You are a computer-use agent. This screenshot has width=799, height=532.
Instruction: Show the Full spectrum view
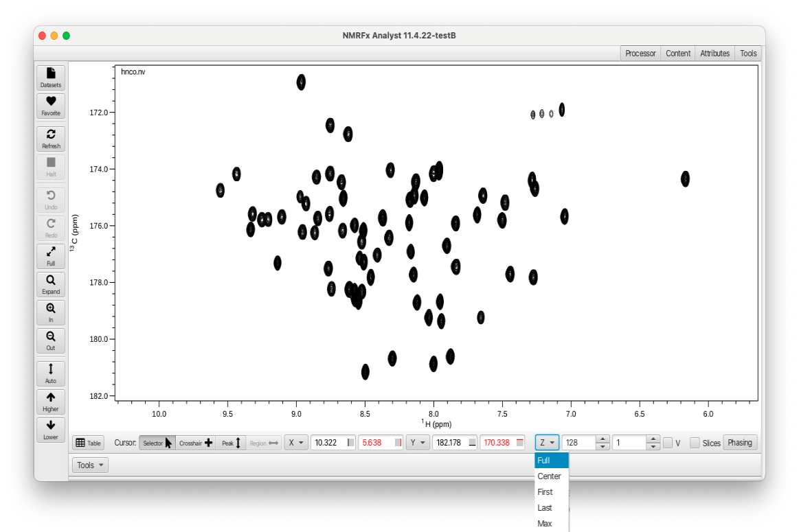click(x=51, y=255)
